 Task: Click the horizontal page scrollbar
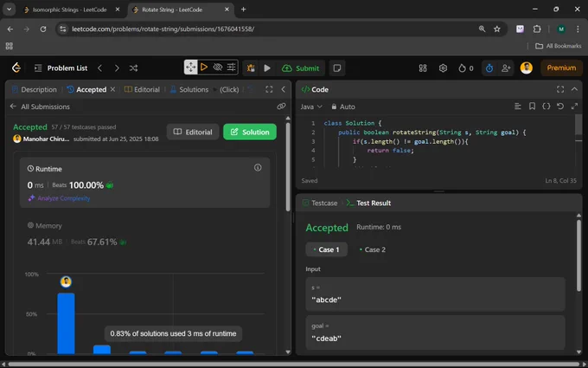[294, 365]
